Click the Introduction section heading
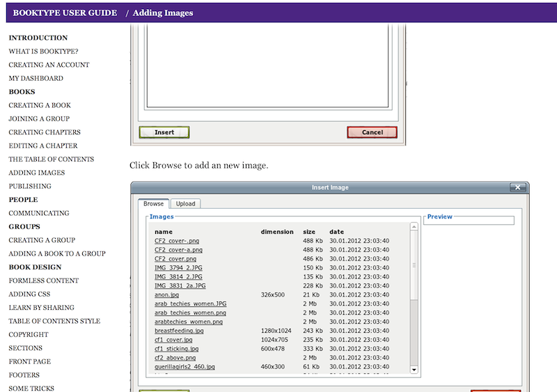This screenshot has height=392, width=557. (38, 38)
